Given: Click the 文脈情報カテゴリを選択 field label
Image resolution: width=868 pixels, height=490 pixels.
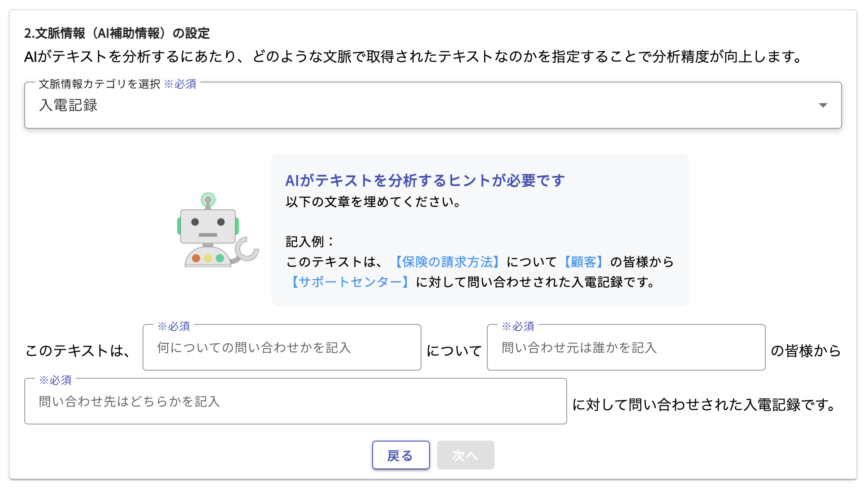Looking at the screenshot, I should pyautogui.click(x=100, y=84).
